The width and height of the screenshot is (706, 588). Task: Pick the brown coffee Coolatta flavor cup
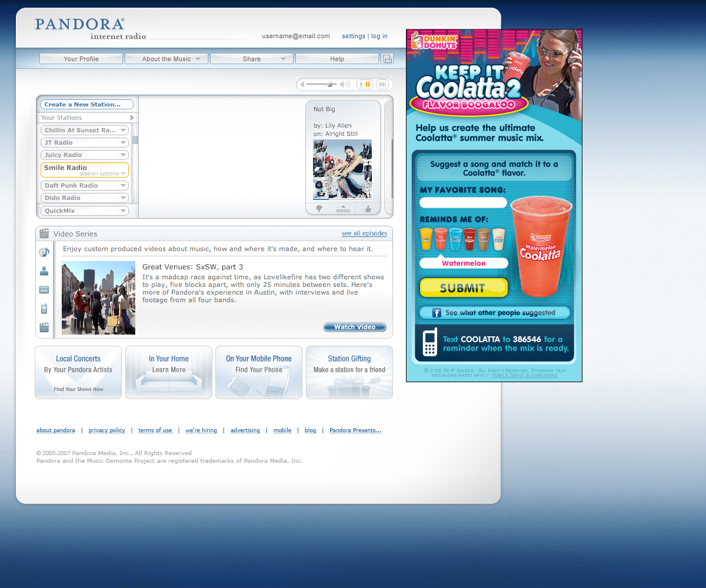(x=484, y=239)
